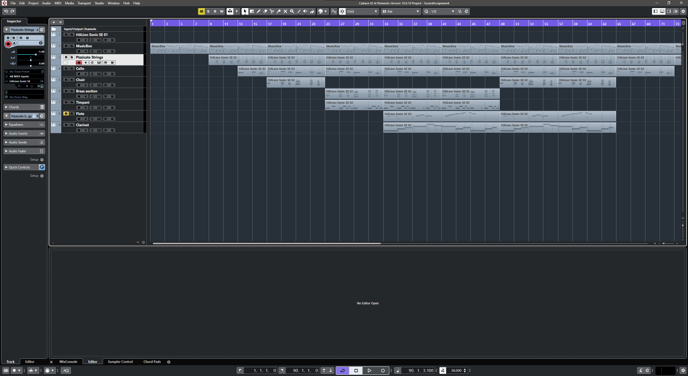This screenshot has height=376, width=688.
Task: Open the Inspector tab
Action: point(14,21)
